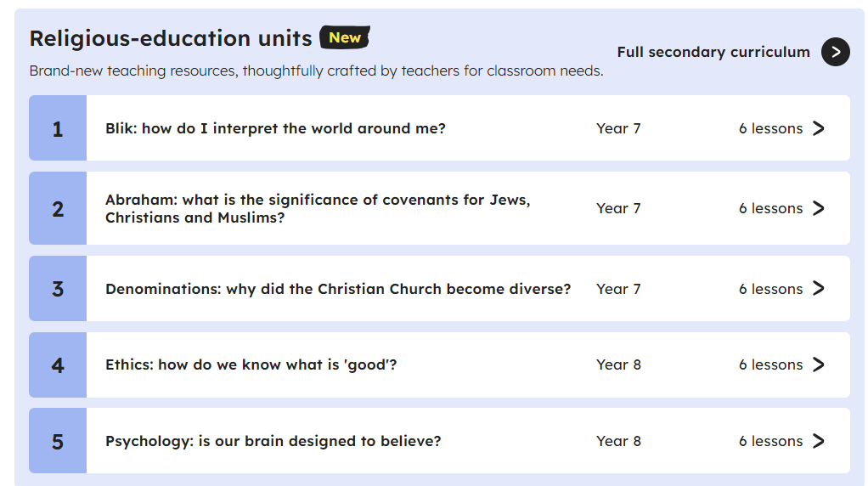The width and height of the screenshot is (868, 486).
Task: Click the circular arrow icon beside Full secondary curriculum
Action: 835,52
